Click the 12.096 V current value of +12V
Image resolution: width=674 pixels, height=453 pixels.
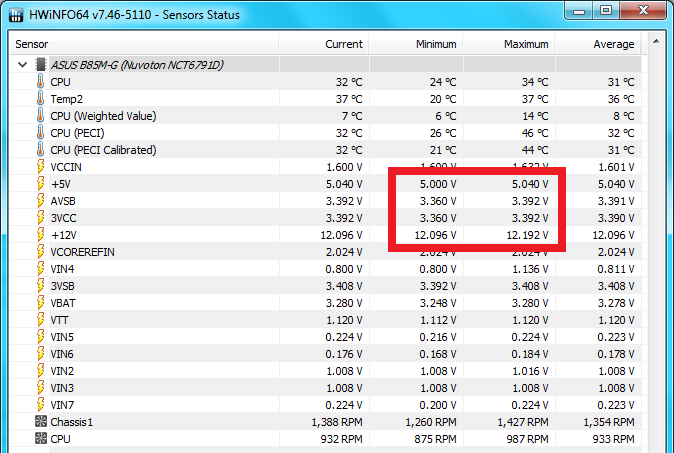341,235
